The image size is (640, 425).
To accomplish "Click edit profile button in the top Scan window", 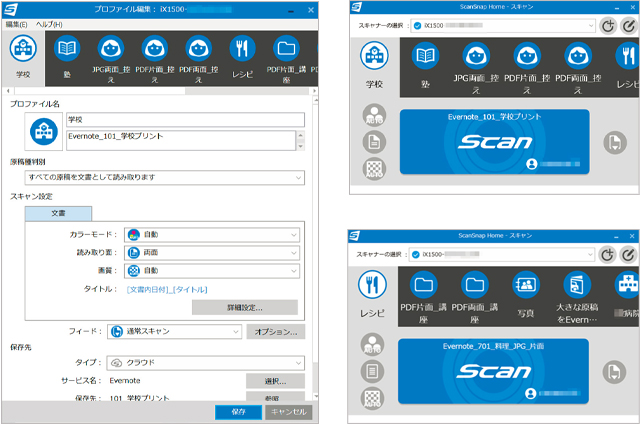I will pyautogui.click(x=629, y=26).
